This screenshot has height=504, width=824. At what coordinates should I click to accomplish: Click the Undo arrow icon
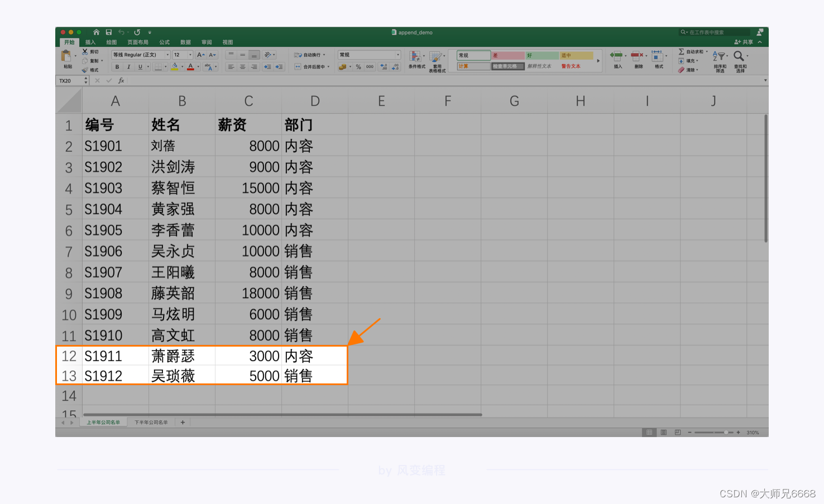(x=121, y=32)
